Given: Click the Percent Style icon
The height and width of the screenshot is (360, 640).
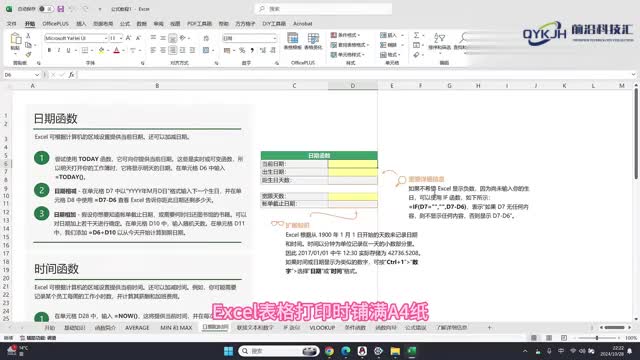Looking at the screenshot, I should point(242,50).
